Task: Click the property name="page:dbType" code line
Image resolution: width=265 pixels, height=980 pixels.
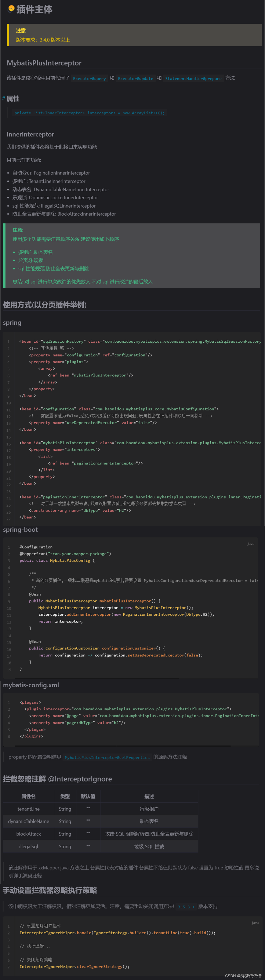Action: (77, 723)
